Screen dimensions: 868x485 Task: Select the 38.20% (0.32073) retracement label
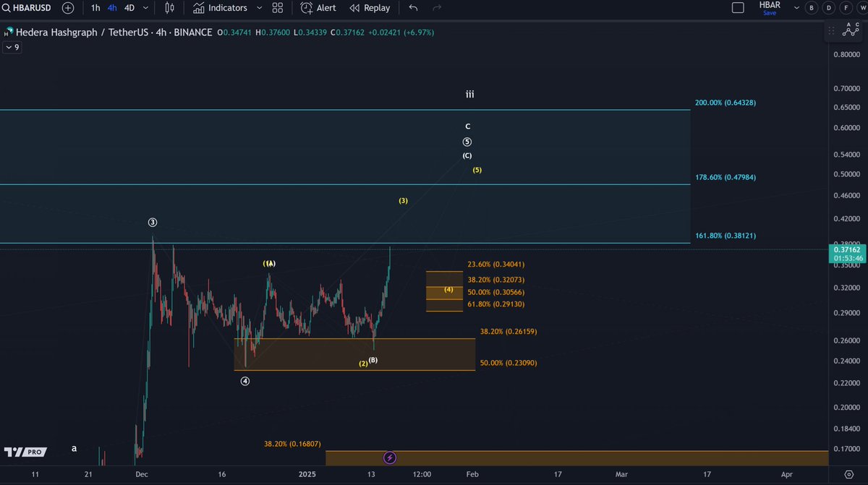pos(495,279)
